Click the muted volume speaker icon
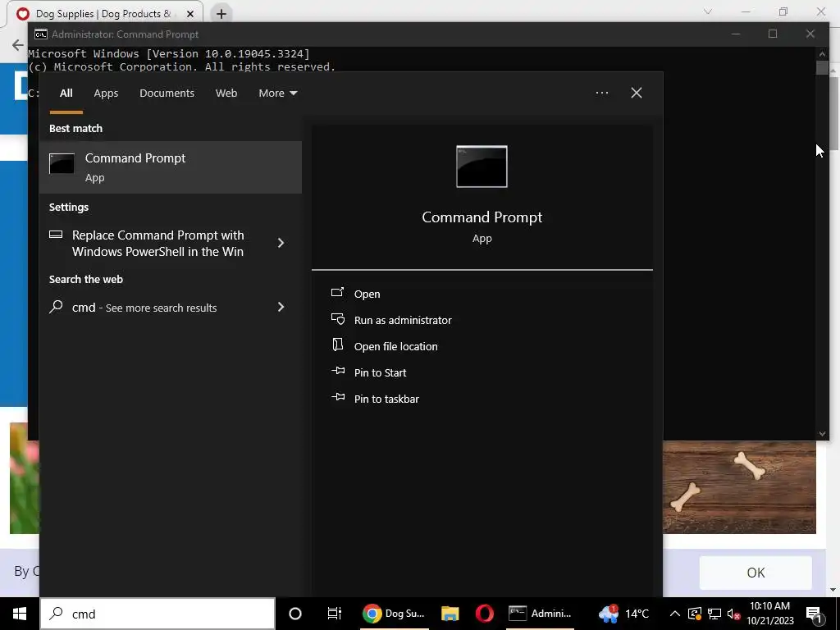The width and height of the screenshot is (840, 630). point(733,614)
